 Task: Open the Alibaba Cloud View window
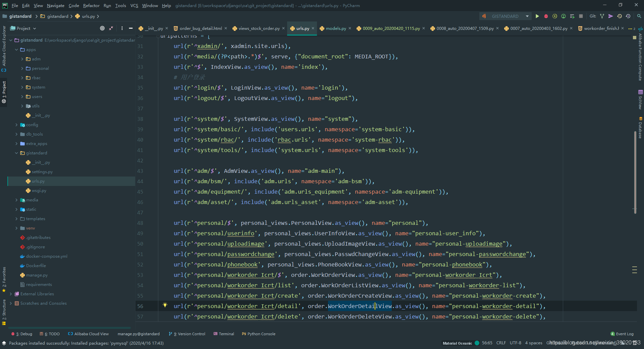click(x=88, y=334)
